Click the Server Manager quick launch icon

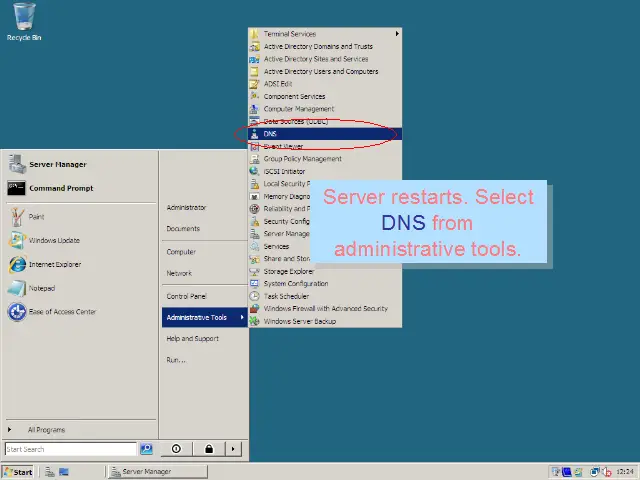coord(50,472)
